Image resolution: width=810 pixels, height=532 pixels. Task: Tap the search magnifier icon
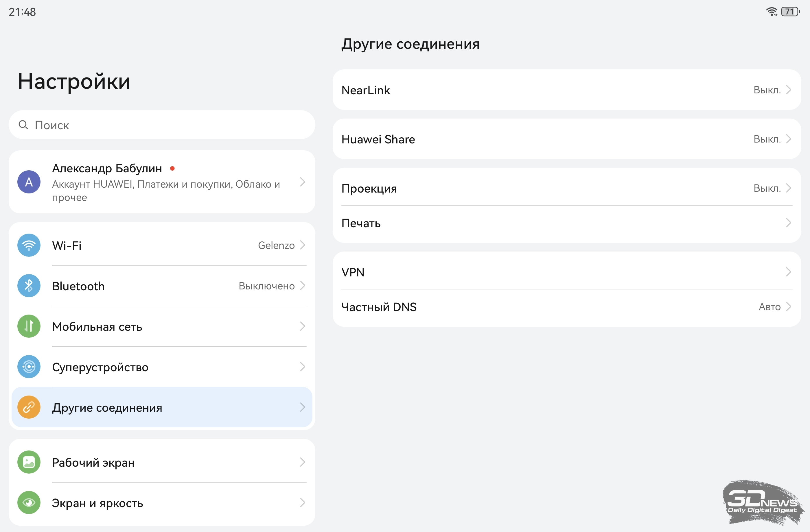[23, 125]
